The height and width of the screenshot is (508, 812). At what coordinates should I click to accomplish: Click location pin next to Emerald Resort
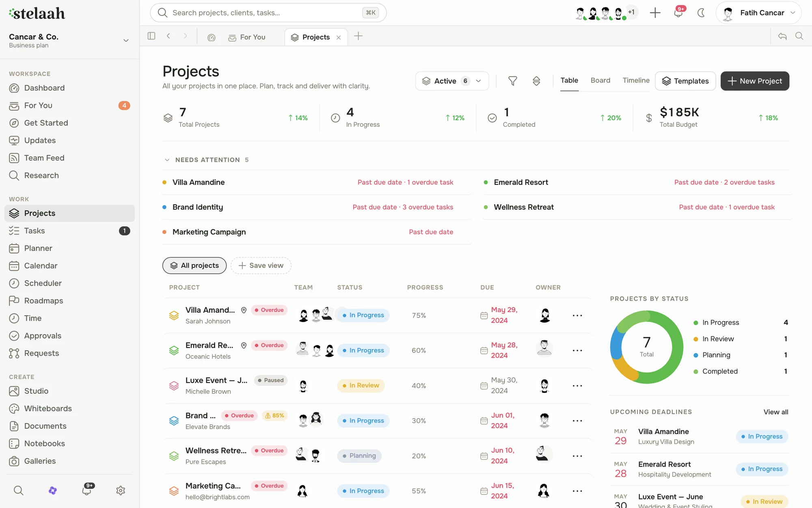point(244,345)
